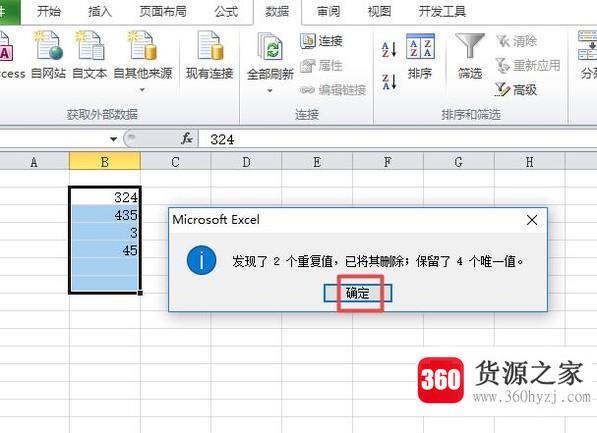Select column header C
Screen dimensions: 597x433
click(x=176, y=162)
